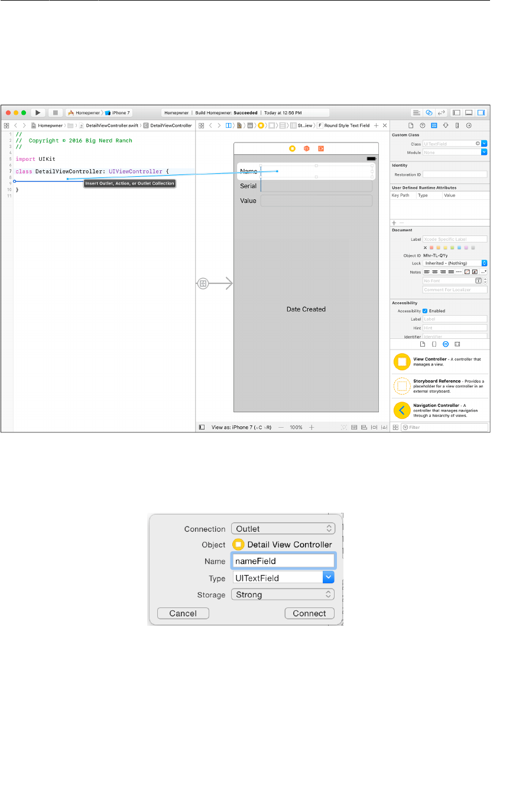Go back in left editor history

16,125
